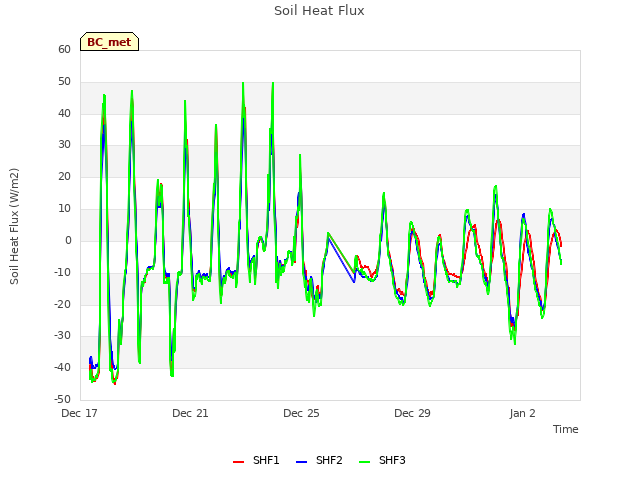Click the -10 y-axis tick label
This screenshot has height=480, width=640.
63,272
